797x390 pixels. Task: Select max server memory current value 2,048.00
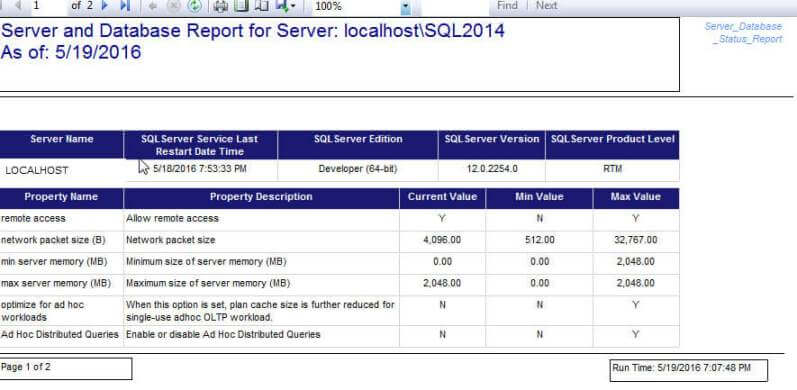click(442, 283)
